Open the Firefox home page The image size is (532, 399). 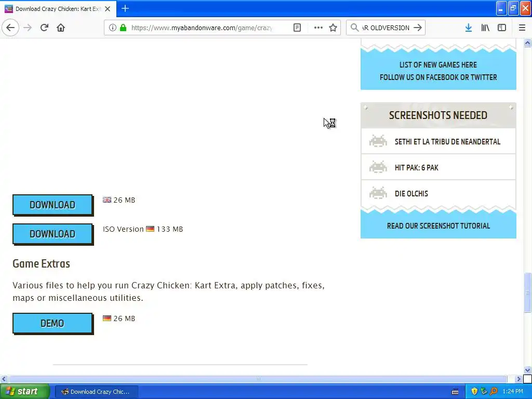pyautogui.click(x=61, y=28)
